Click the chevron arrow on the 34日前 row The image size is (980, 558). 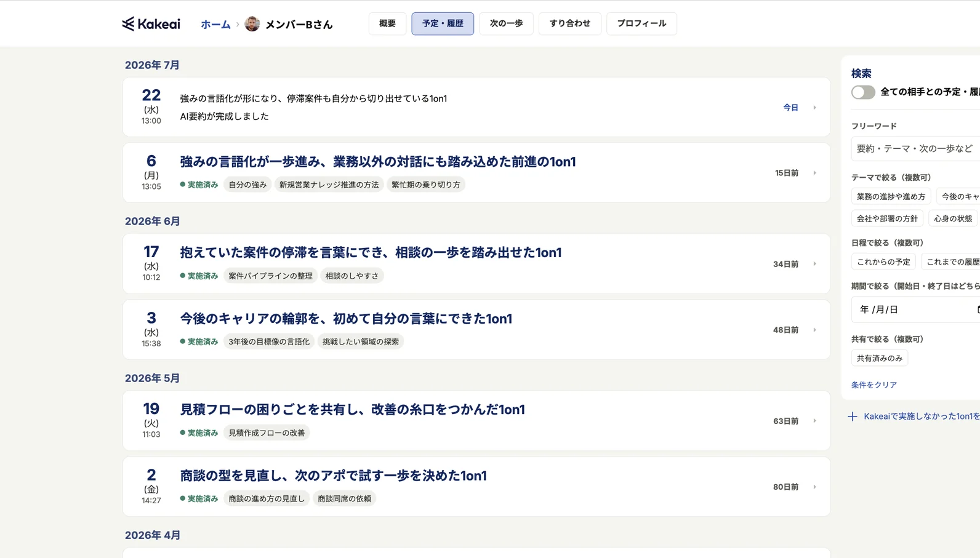[x=814, y=264]
